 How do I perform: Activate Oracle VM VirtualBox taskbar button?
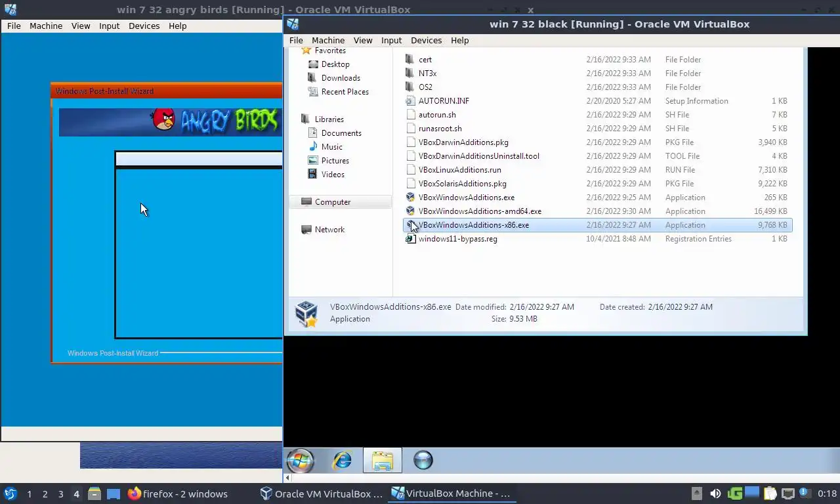point(321,493)
